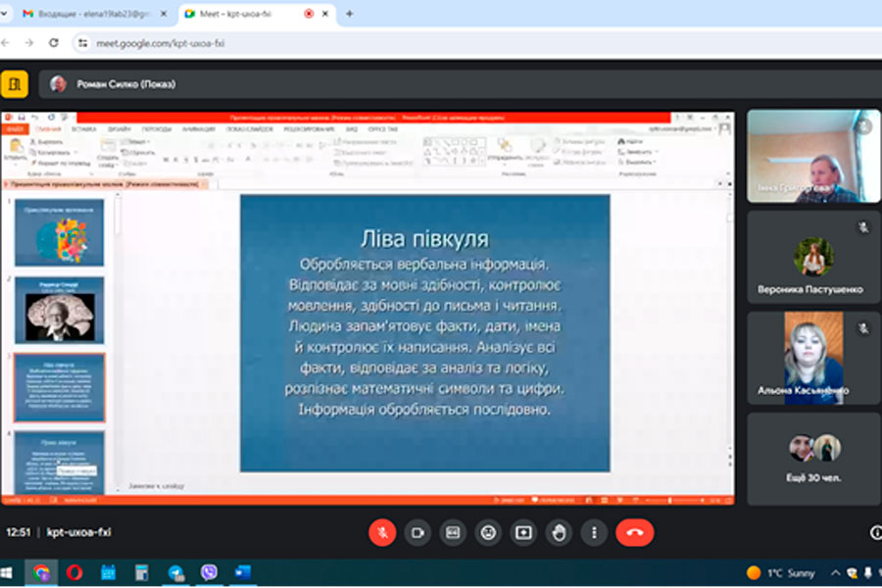Select Вероника Пастушенко's participant tile
Screen dimensions: 882x588
coord(813,257)
